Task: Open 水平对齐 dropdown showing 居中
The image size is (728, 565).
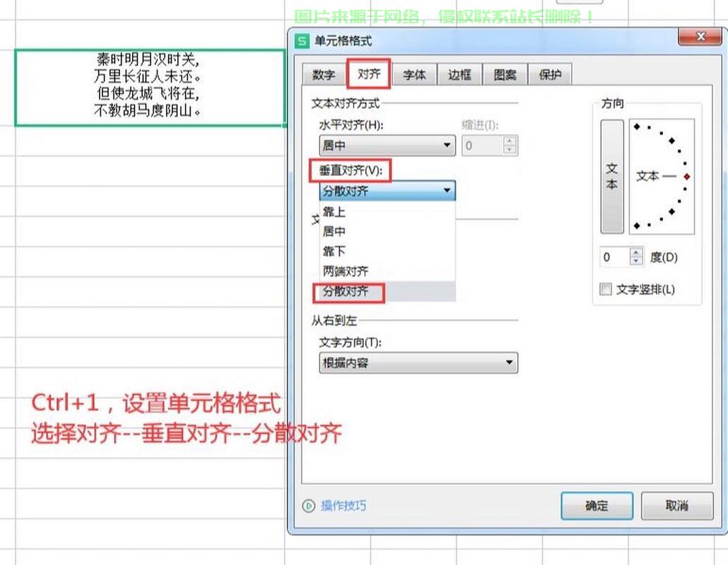Action: pos(387,145)
